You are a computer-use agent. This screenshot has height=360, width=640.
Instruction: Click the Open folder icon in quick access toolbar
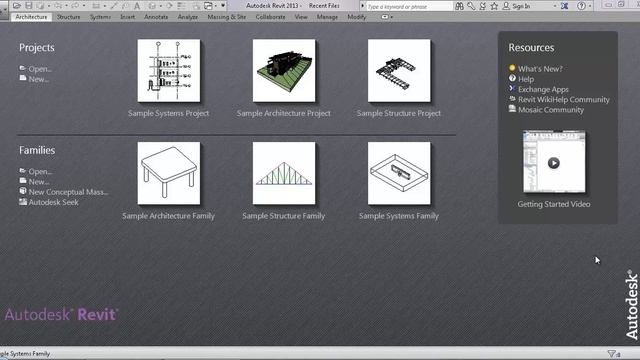click(x=17, y=6)
